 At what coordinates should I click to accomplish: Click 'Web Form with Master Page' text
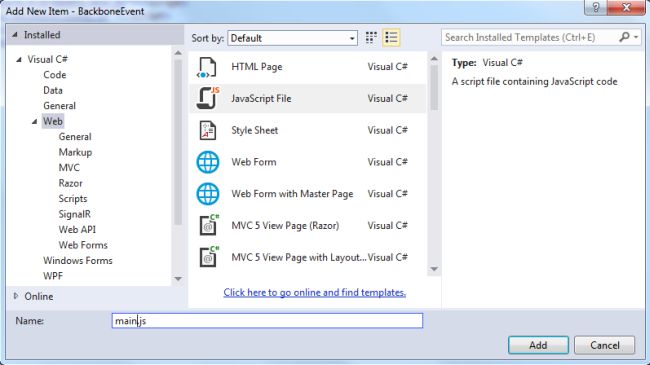pos(292,194)
